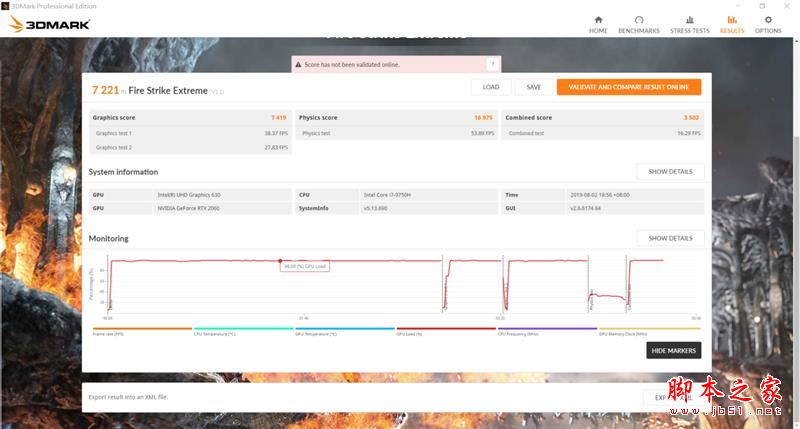Click the overall score 7 221
The image size is (800, 429).
point(105,90)
